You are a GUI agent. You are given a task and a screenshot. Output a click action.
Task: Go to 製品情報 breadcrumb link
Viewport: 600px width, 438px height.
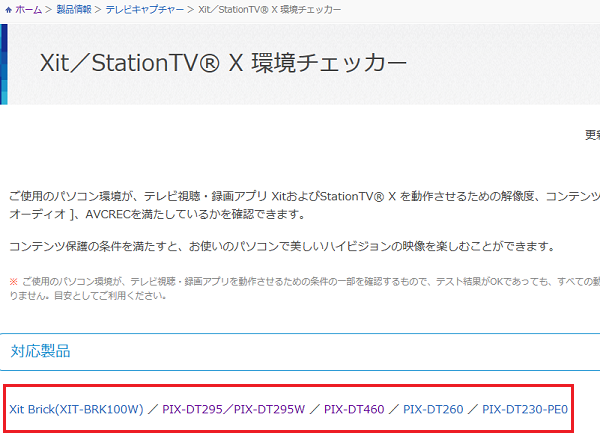(x=74, y=10)
